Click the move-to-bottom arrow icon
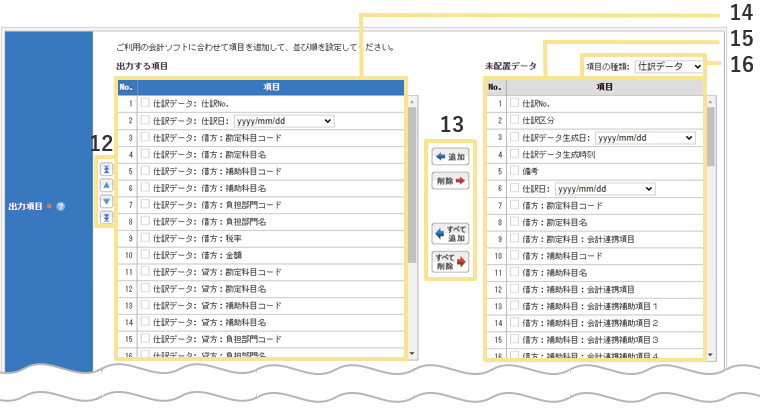The image size is (760, 409). pos(106,217)
